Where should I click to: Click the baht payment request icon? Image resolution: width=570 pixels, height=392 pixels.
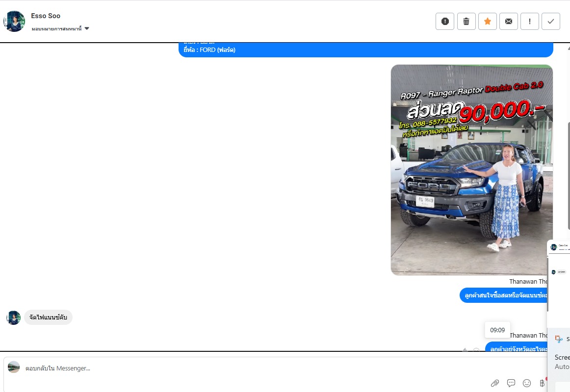click(542, 383)
